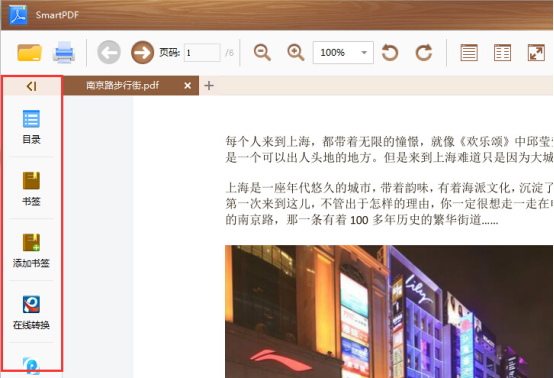
Task: Go to next page with right arrow
Action: (142, 53)
